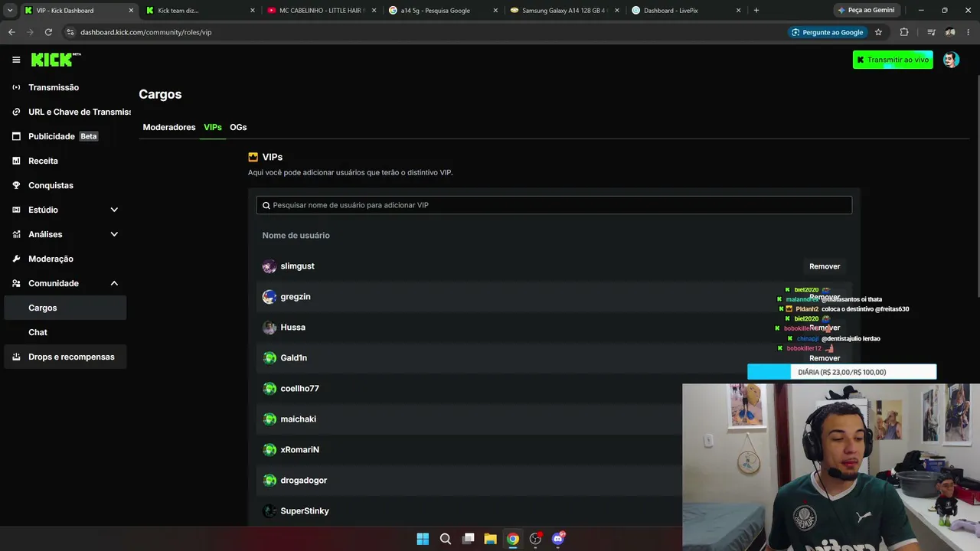Click Peça ao Gemini button
Viewport: 980px width, 551px height.
point(866,10)
